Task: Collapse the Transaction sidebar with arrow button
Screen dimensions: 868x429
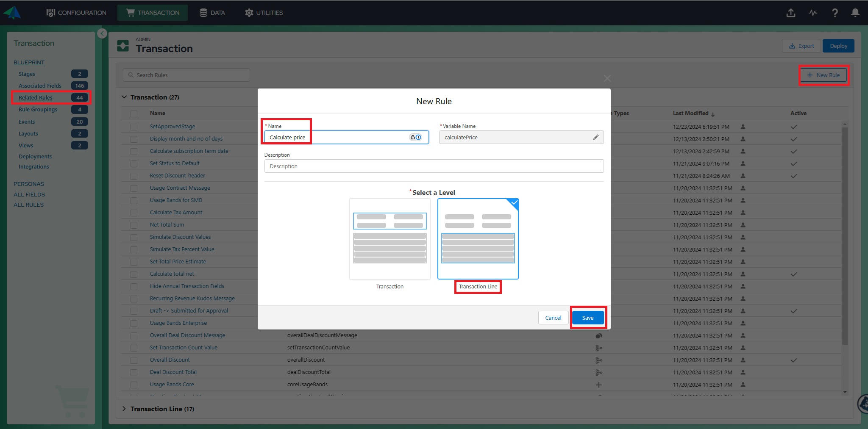Action: [102, 33]
